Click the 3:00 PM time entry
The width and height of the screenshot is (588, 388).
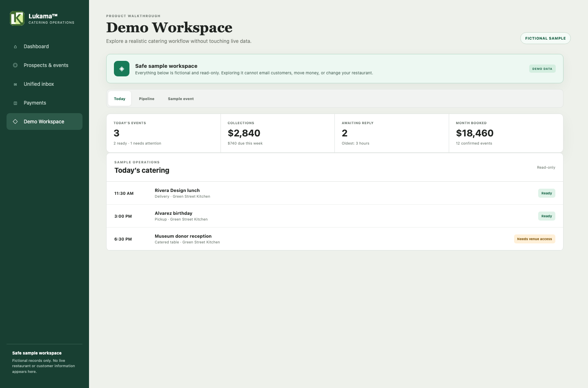123,216
